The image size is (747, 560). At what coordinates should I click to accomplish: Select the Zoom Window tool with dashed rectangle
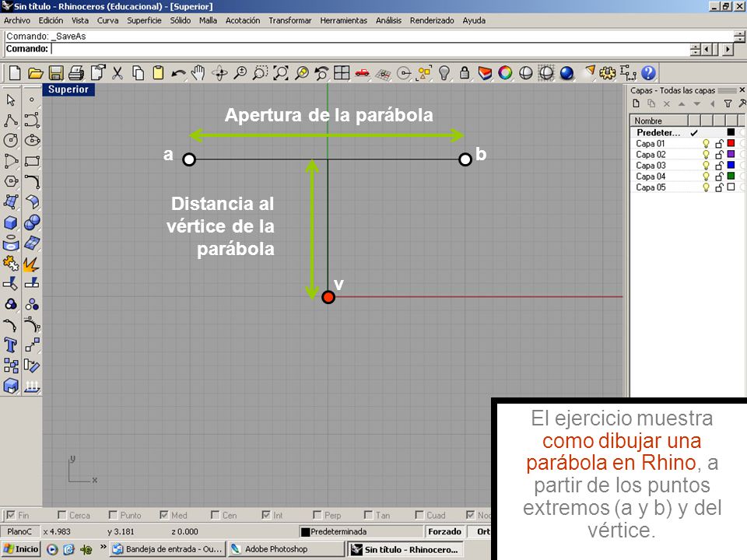coord(260,73)
